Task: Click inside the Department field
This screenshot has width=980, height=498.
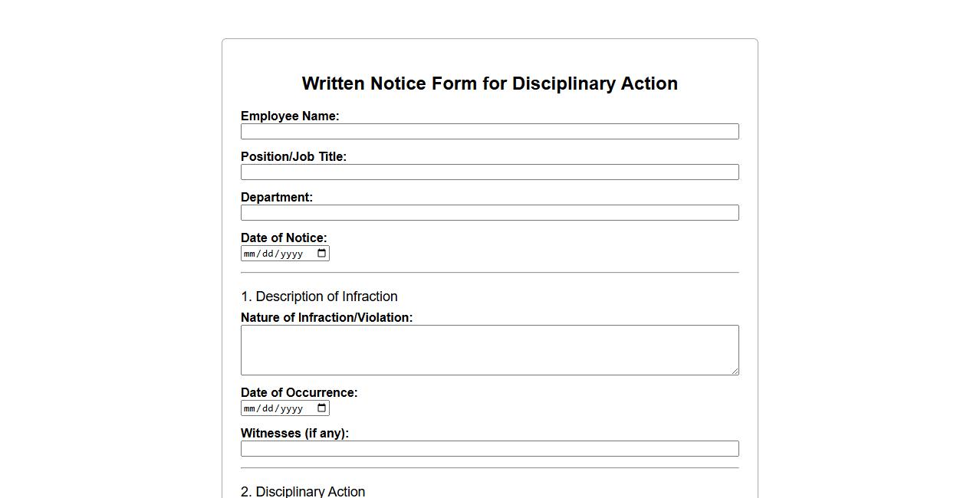Action: 490,212
